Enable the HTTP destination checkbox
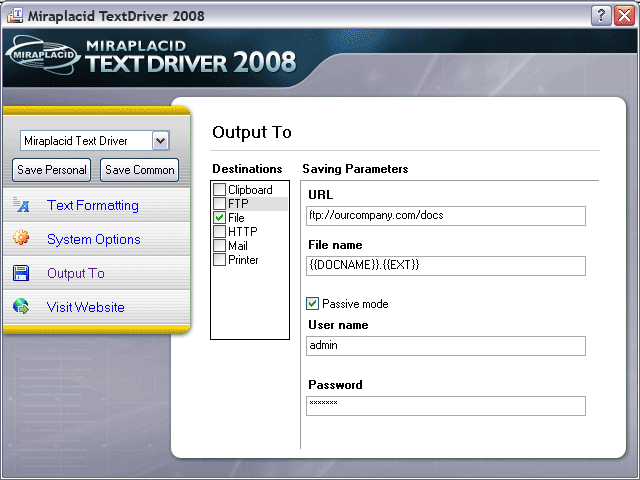Viewport: 640px width, 480px height. click(x=220, y=231)
